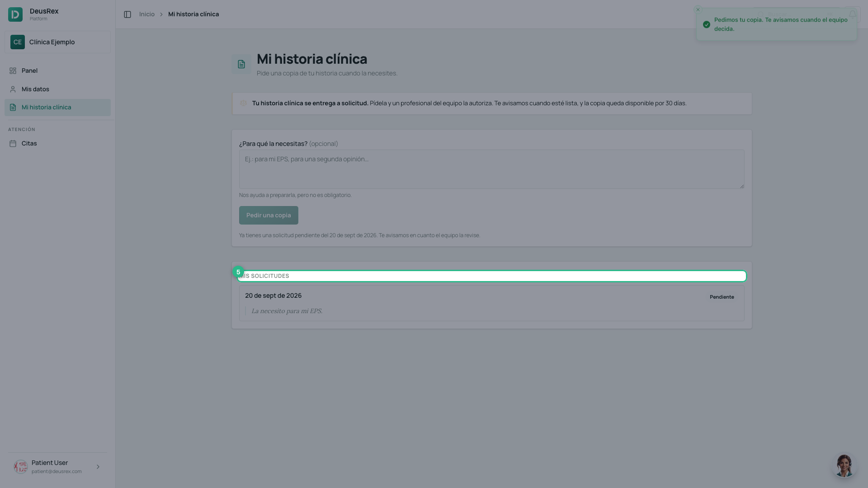Click the green checkmark toast icon

click(x=707, y=24)
